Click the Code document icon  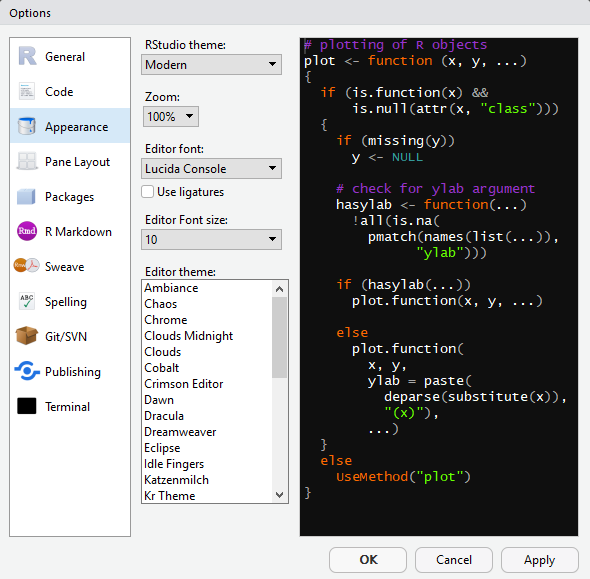(27, 91)
